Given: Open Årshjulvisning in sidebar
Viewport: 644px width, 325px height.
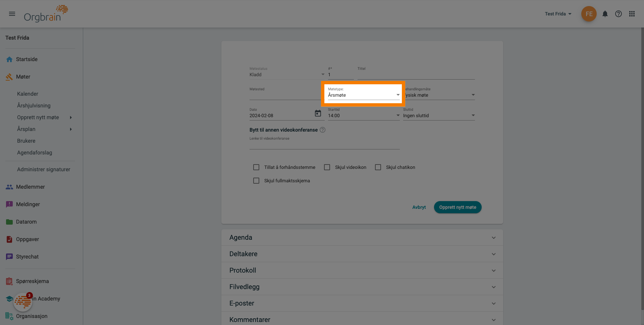Looking at the screenshot, I should coord(34,106).
